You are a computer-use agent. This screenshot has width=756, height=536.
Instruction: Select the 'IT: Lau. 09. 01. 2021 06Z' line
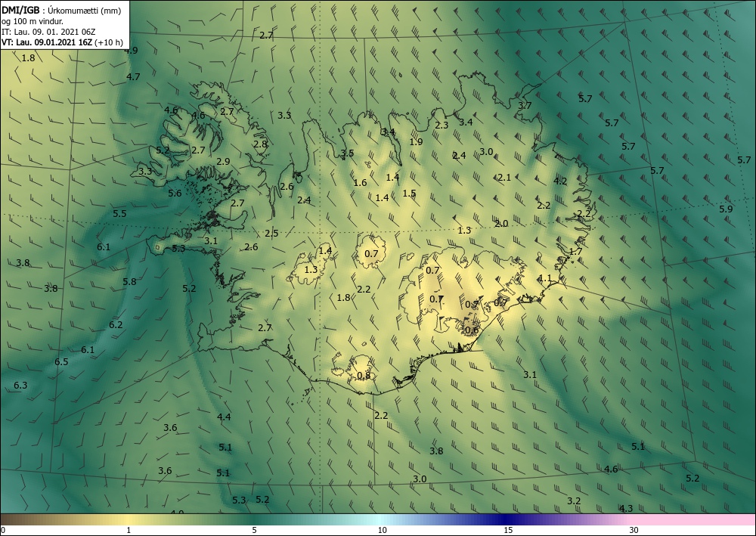(x=48, y=31)
